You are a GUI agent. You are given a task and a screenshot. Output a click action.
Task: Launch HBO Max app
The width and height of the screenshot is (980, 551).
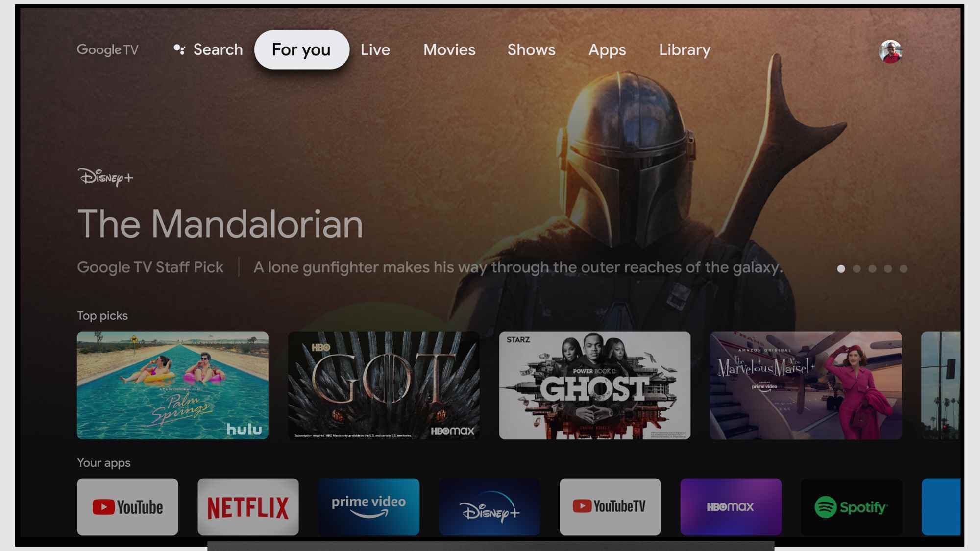coord(730,506)
